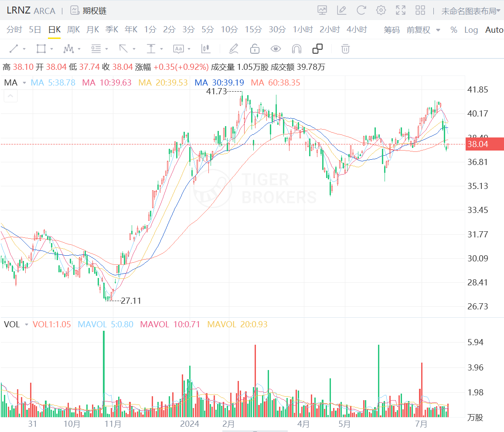Switch to 30分 interval
This screenshot has width=504, height=432.
[x=277, y=30]
